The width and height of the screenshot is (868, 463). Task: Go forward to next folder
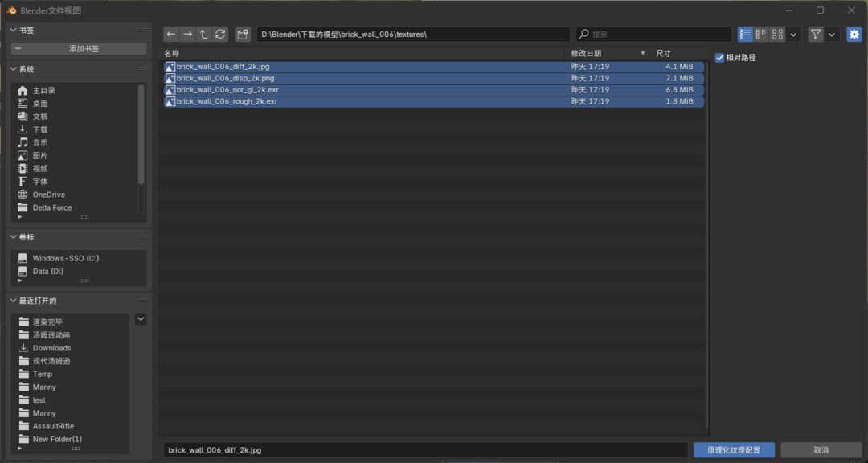coord(187,35)
